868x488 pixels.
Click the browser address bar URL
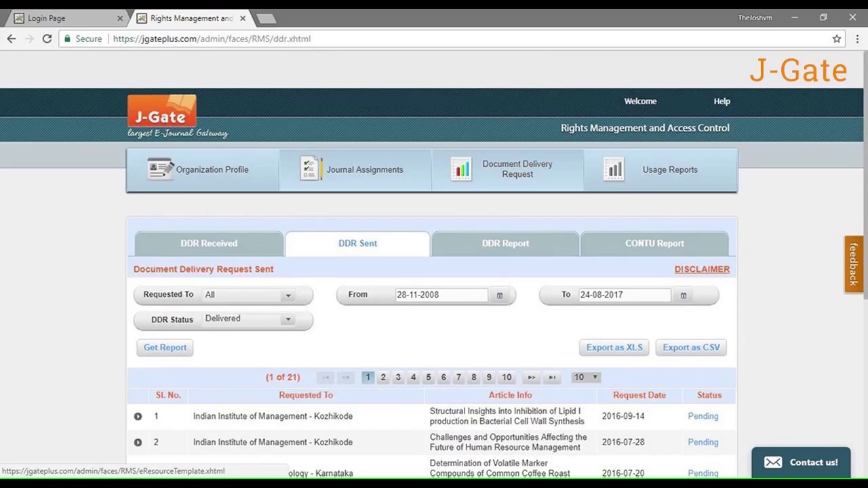[x=212, y=39]
